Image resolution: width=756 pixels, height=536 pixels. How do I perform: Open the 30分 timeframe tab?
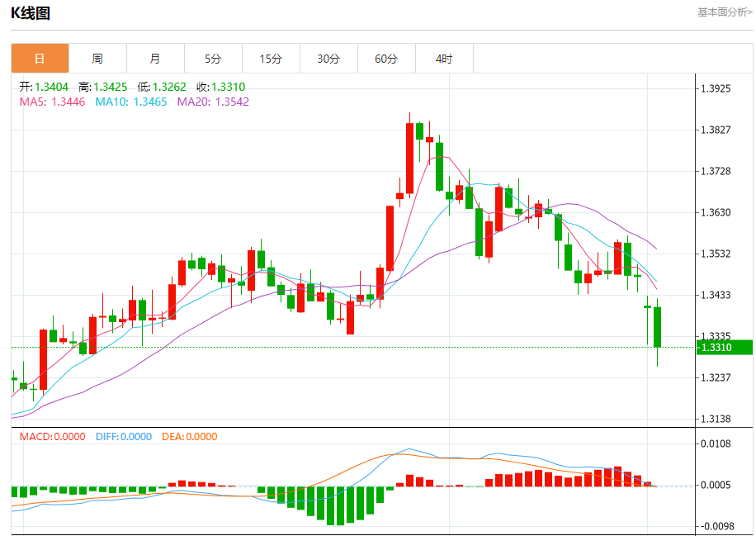pos(329,59)
